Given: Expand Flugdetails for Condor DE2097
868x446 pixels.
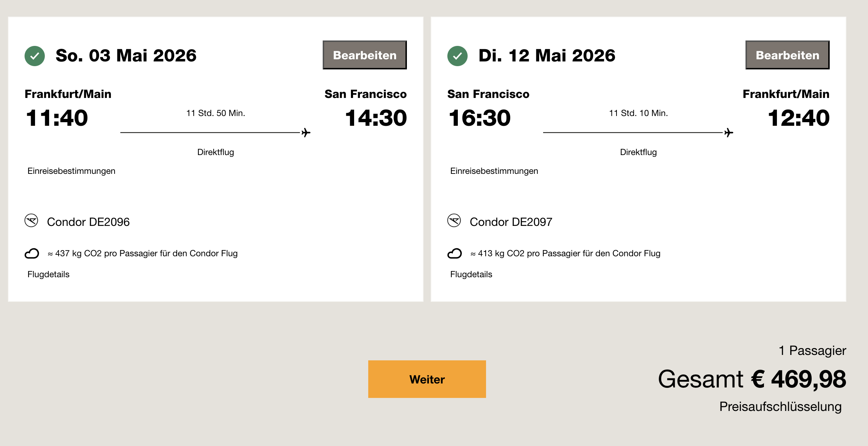Looking at the screenshot, I should [x=471, y=274].
